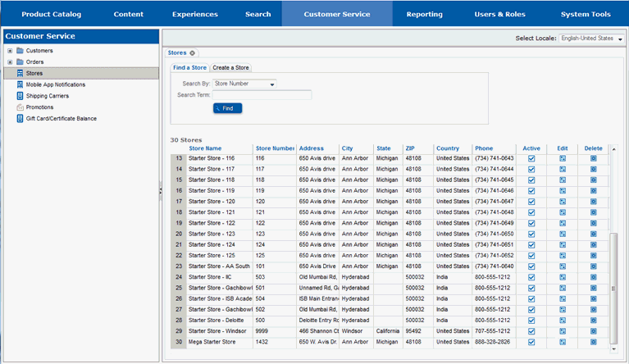Expand the Orders tree node
The height and width of the screenshot is (364, 629).
click(x=10, y=62)
